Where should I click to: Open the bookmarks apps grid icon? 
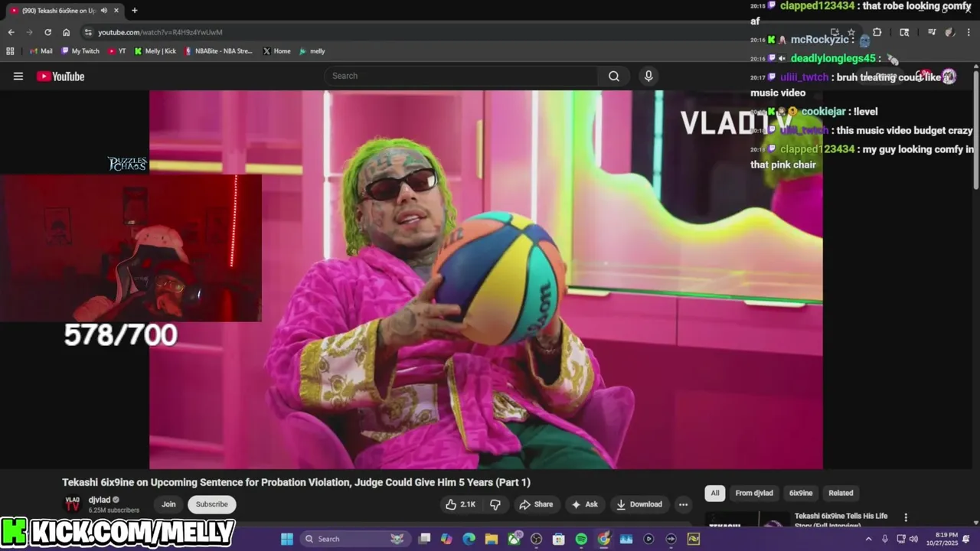click(10, 51)
